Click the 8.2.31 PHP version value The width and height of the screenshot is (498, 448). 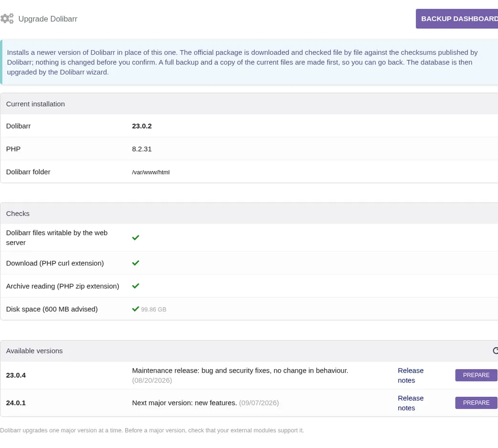(142, 149)
